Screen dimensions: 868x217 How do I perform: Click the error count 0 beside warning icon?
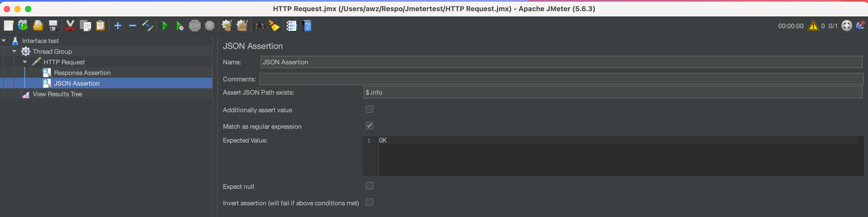pos(823,26)
